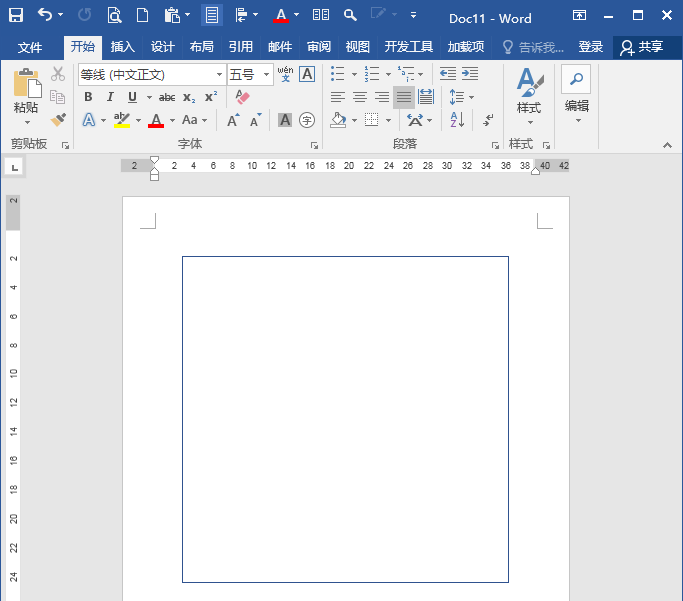Copy selection with the copy icon

click(57, 97)
